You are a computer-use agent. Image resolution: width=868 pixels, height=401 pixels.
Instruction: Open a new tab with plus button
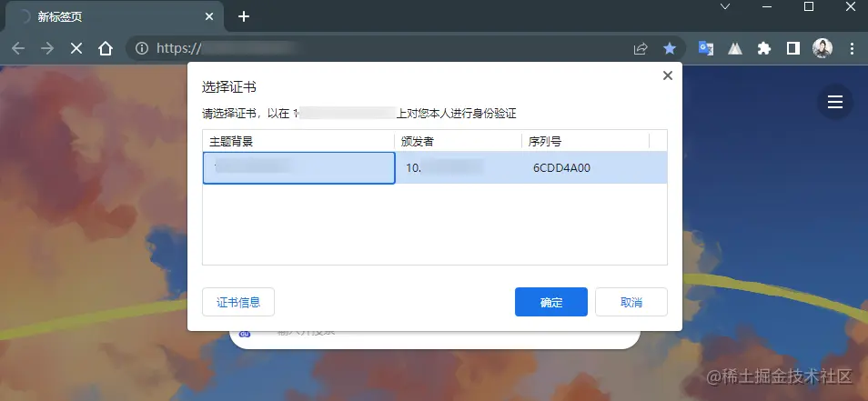click(x=244, y=16)
